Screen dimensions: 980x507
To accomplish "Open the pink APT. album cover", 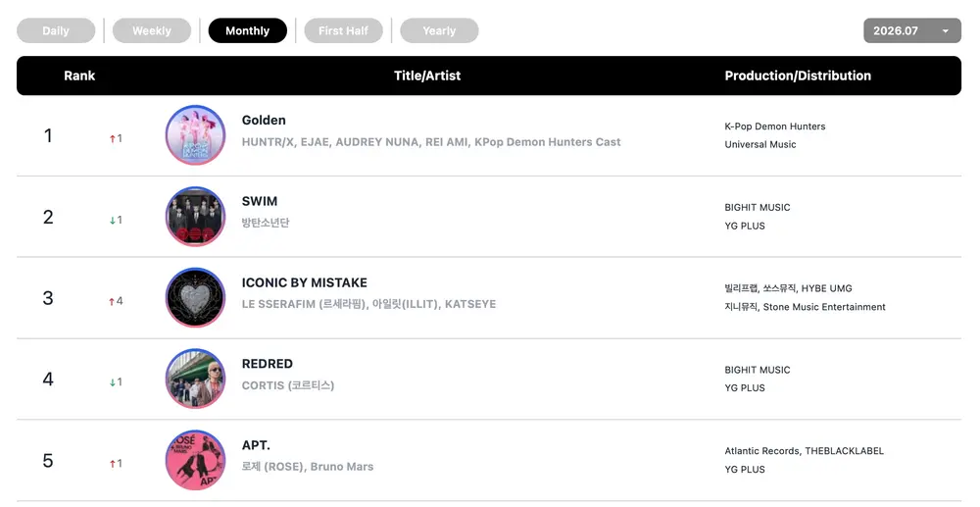I will 195,460.
